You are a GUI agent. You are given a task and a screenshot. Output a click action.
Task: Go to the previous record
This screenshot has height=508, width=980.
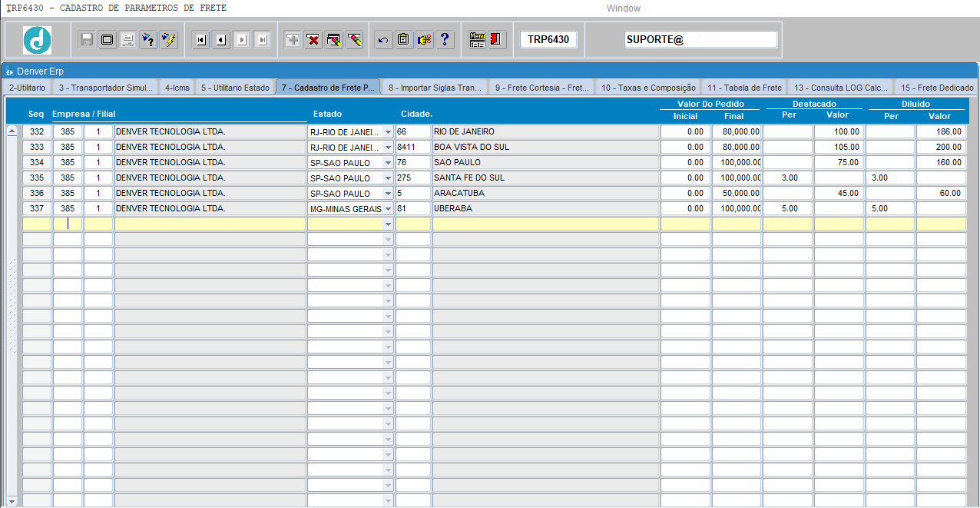(x=221, y=40)
